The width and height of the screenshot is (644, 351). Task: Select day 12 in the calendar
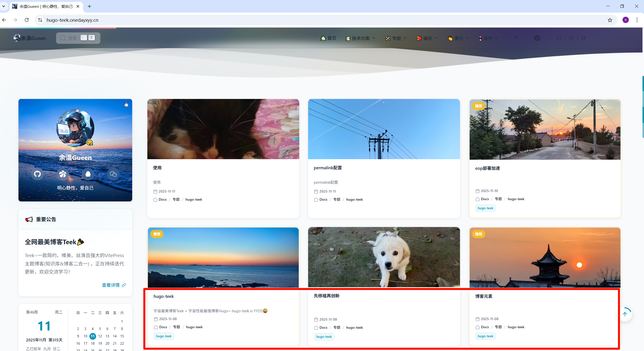[x=100, y=336]
